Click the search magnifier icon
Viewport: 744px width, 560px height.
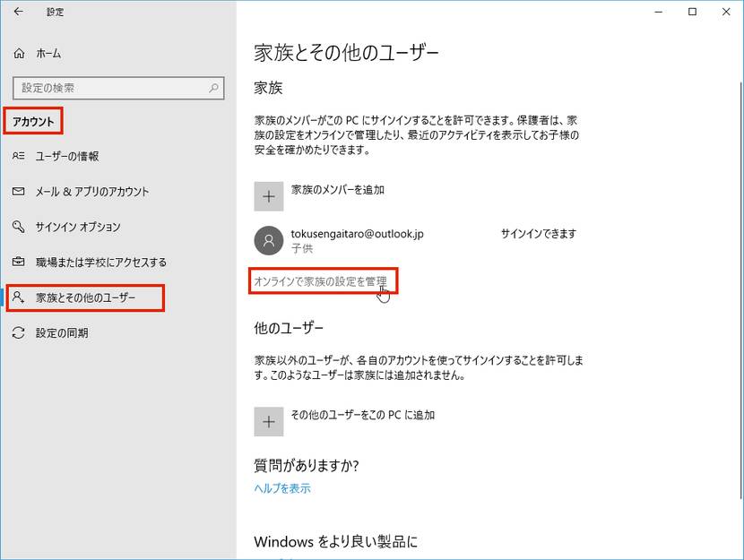click(213, 88)
